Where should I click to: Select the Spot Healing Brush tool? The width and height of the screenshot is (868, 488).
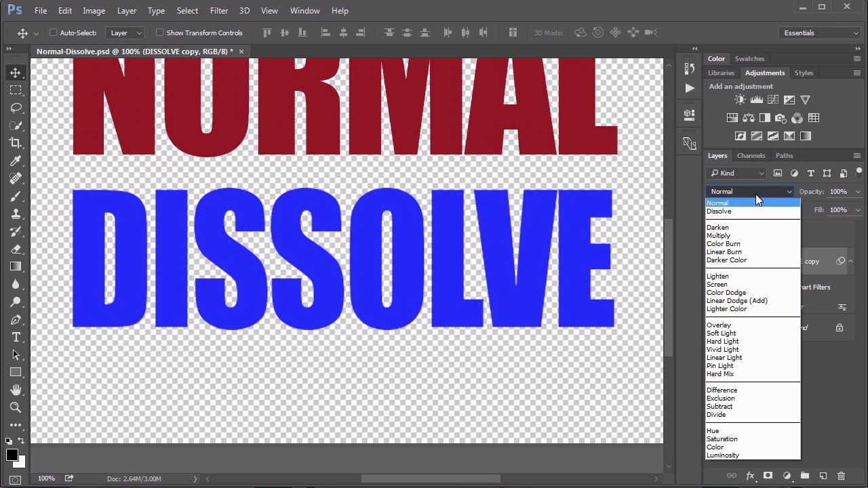coord(16,178)
